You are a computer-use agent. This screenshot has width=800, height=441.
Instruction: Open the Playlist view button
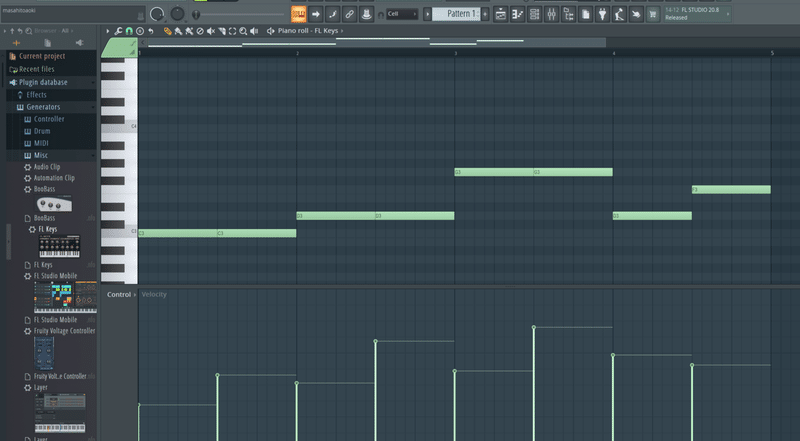[x=501, y=14]
